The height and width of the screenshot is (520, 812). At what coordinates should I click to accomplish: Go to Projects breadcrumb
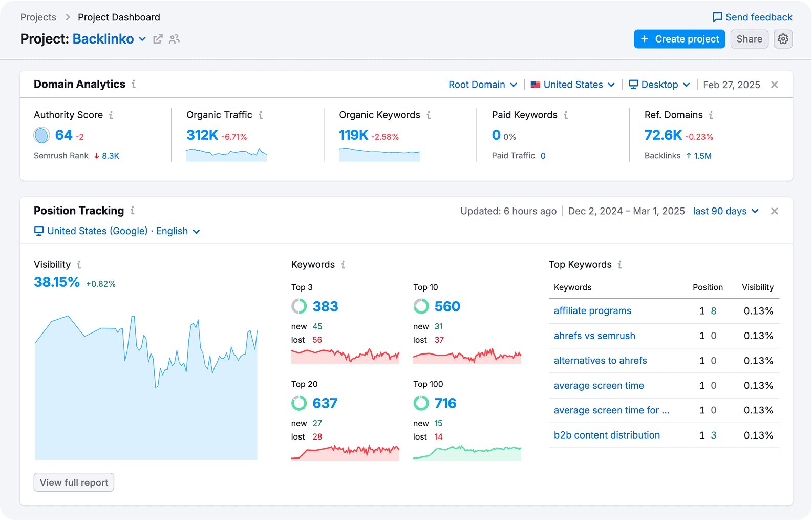[x=38, y=17]
